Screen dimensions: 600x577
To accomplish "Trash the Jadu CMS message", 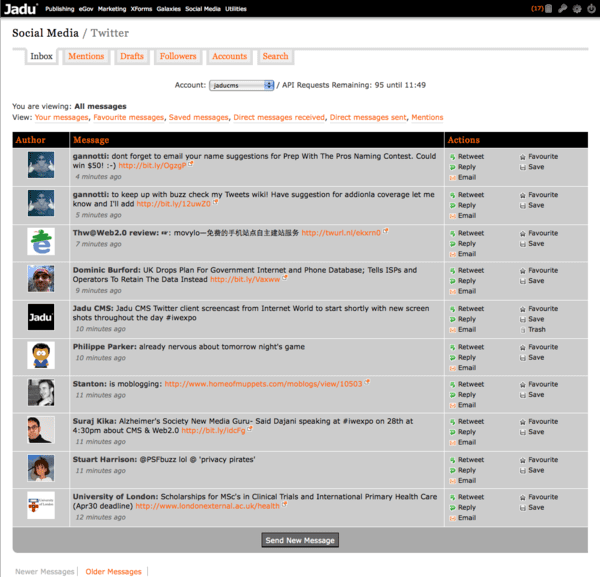I will [532, 329].
